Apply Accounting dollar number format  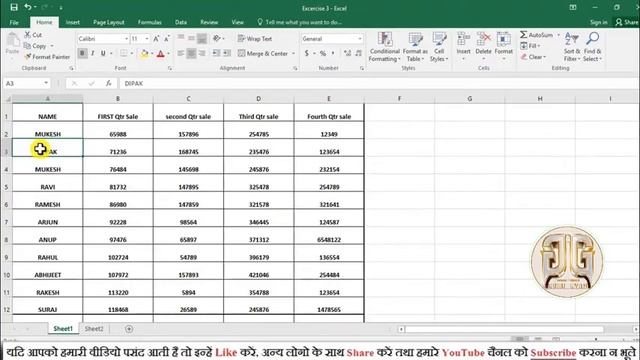click(307, 53)
